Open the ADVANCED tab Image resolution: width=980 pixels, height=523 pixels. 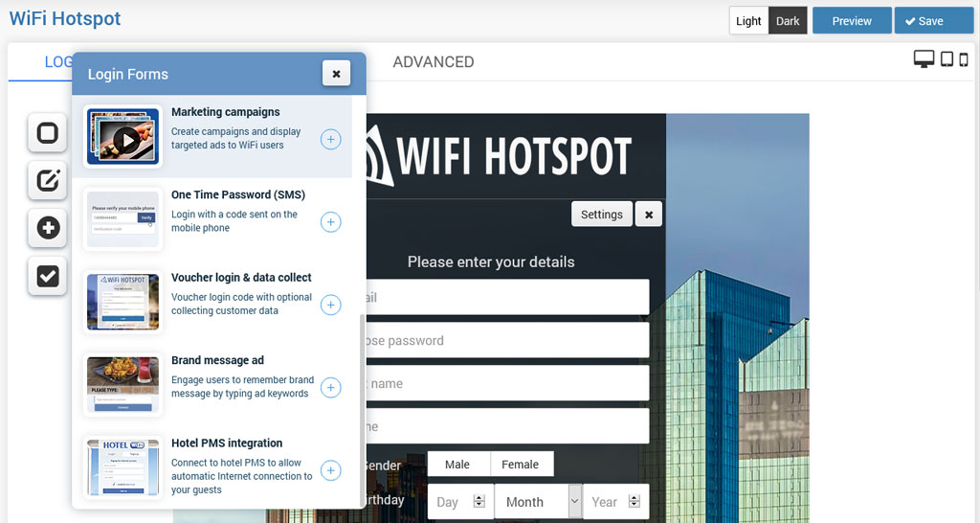[x=433, y=62]
